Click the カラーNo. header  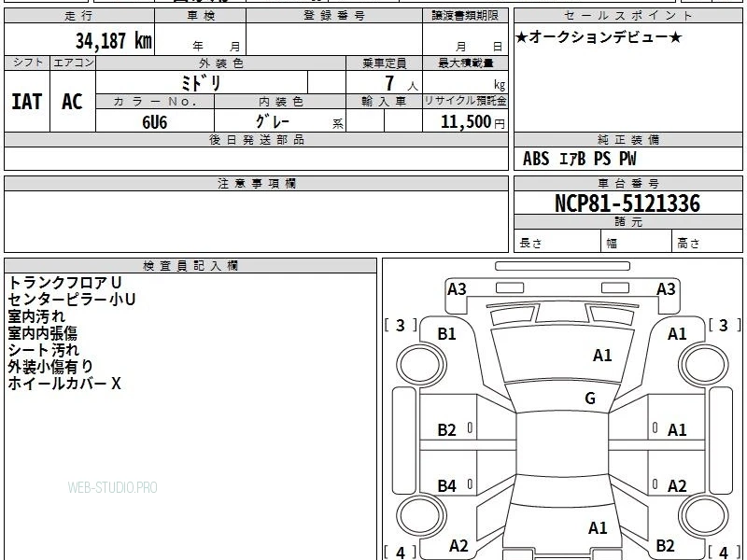click(155, 102)
